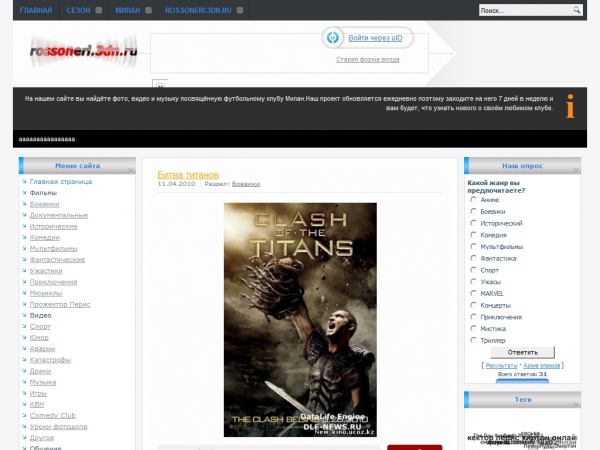
Task: Open Драки in site menu
Action: tap(41, 371)
